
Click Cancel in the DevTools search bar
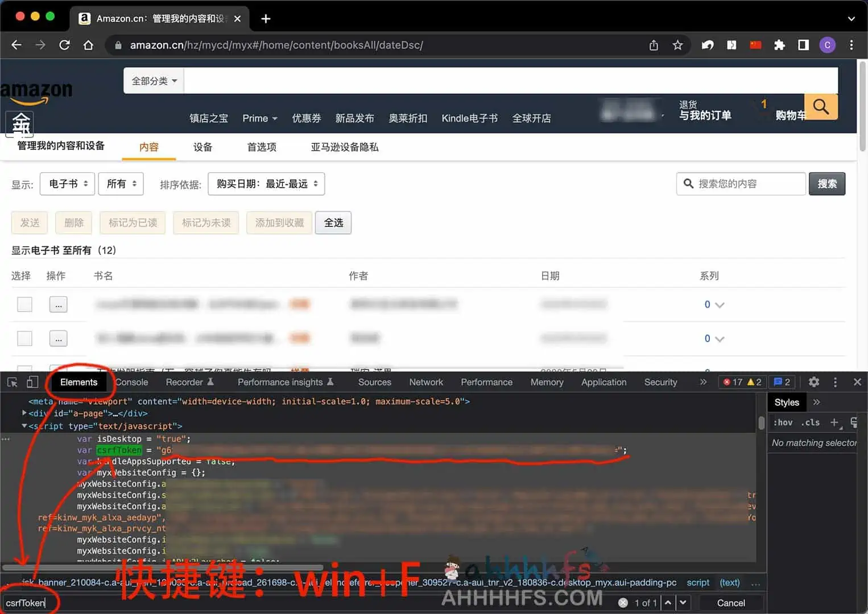coord(730,603)
